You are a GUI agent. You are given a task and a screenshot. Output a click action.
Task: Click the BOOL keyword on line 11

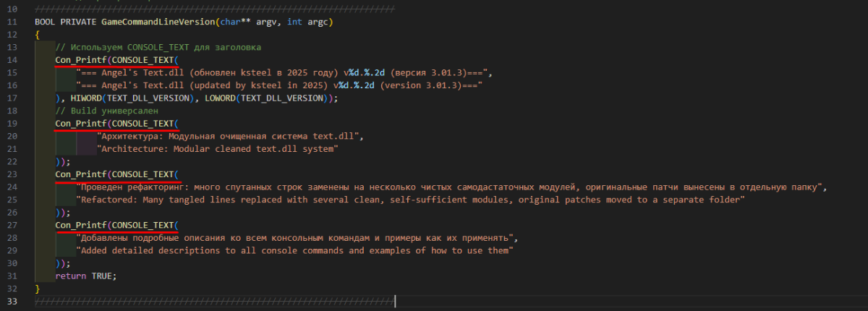[x=45, y=22]
